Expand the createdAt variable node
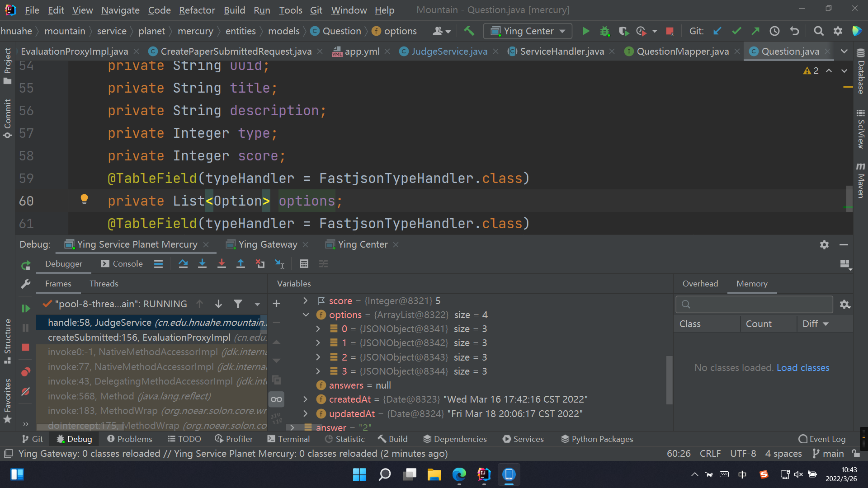The height and width of the screenshot is (488, 868). (x=306, y=399)
